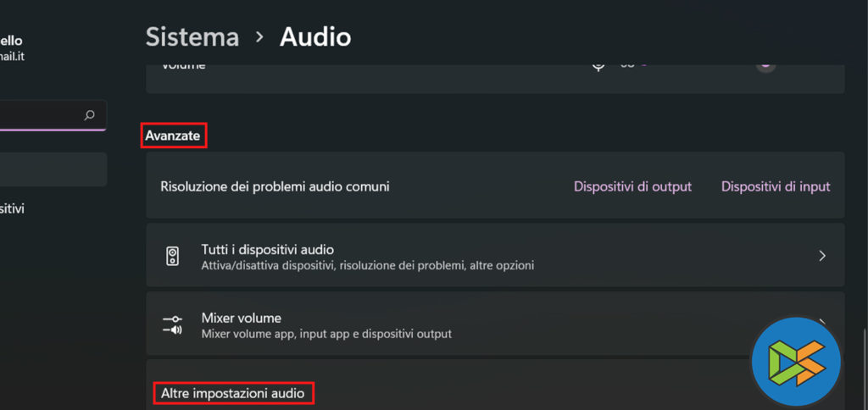Click the Tutti i dispositivi audio title
The height and width of the screenshot is (410, 868).
coord(267,249)
